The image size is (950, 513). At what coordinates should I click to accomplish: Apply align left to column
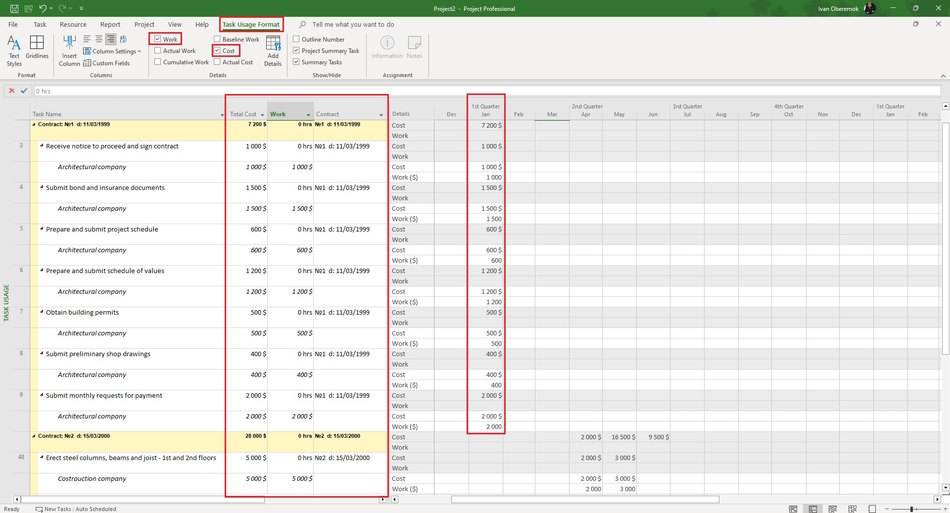point(87,39)
